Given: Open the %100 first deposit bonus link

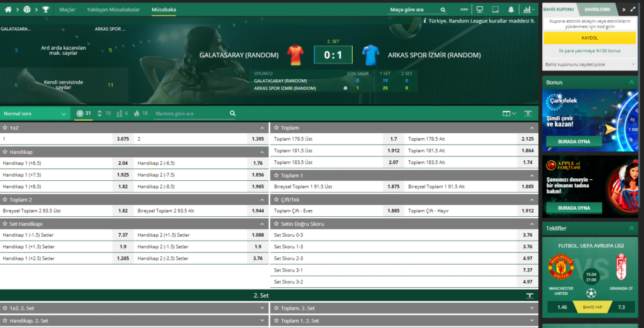Looking at the screenshot, I should (x=589, y=51).
